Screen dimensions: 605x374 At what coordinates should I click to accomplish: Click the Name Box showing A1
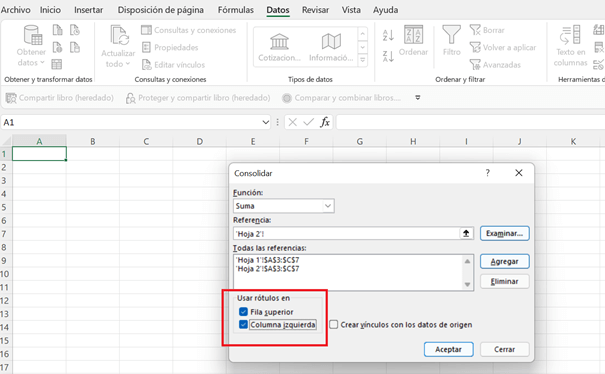[131, 122]
